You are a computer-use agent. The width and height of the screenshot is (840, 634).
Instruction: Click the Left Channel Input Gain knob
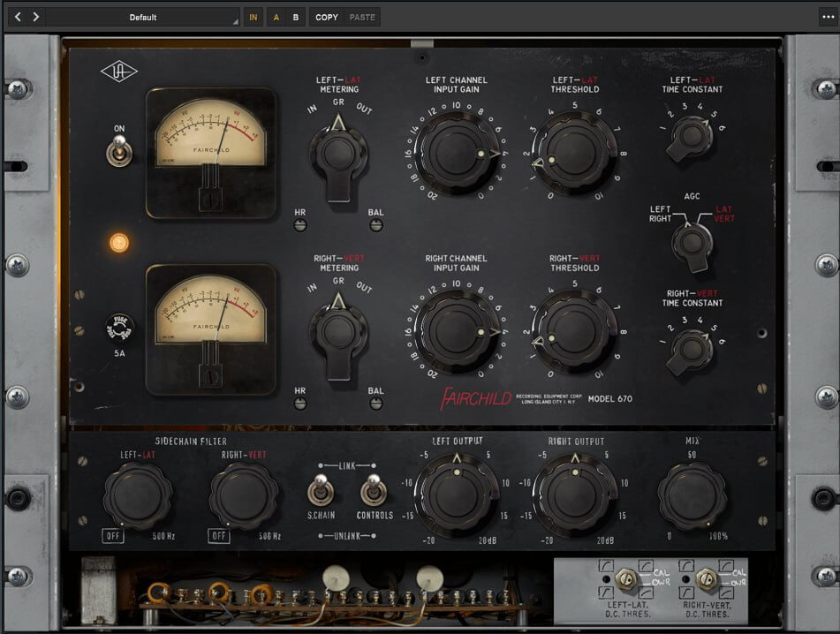coord(457,154)
